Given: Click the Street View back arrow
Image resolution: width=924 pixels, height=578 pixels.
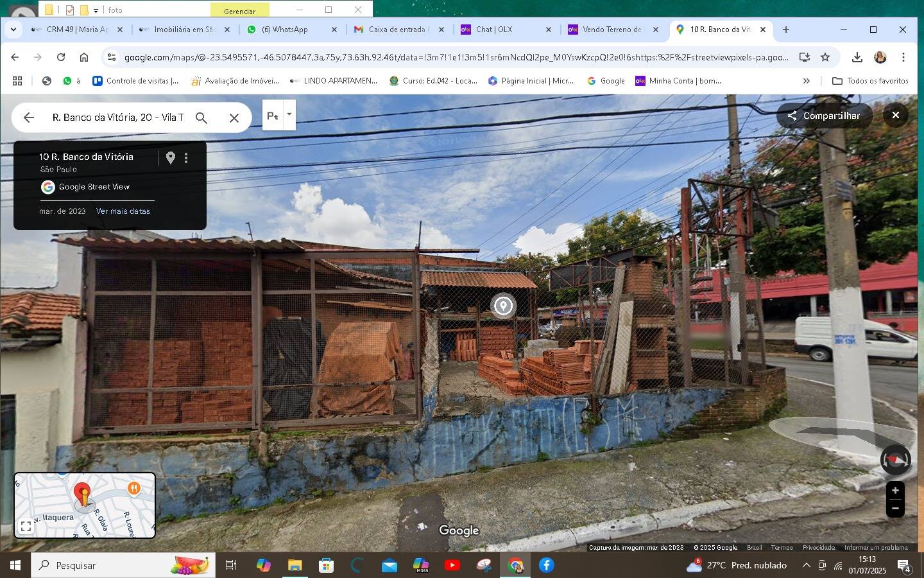Looking at the screenshot, I should 28,118.
